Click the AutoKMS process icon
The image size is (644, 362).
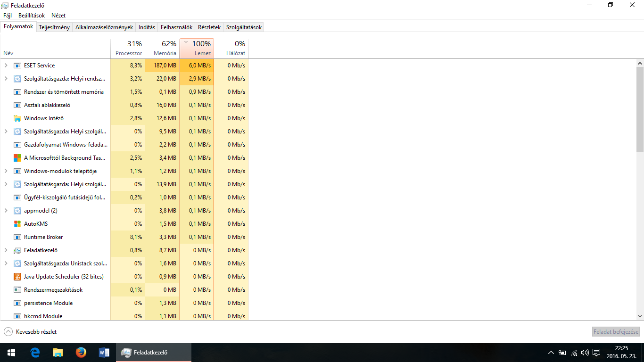click(17, 224)
